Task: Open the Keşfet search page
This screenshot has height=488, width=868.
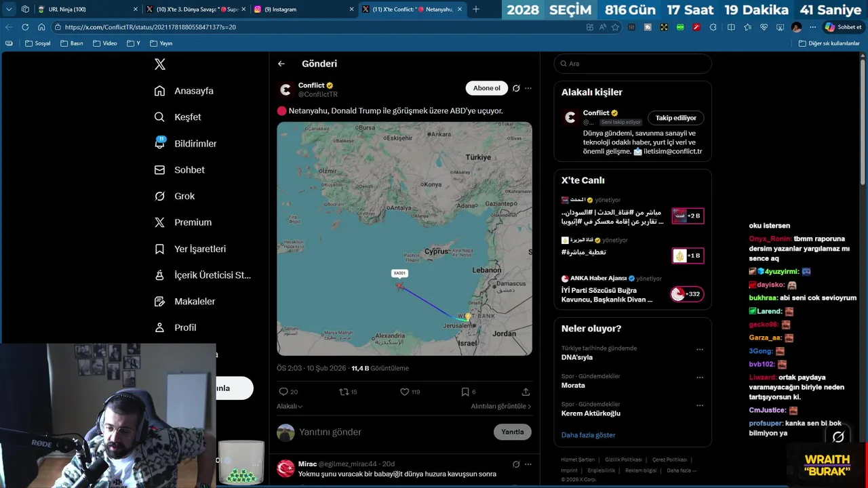Action: [x=178, y=117]
